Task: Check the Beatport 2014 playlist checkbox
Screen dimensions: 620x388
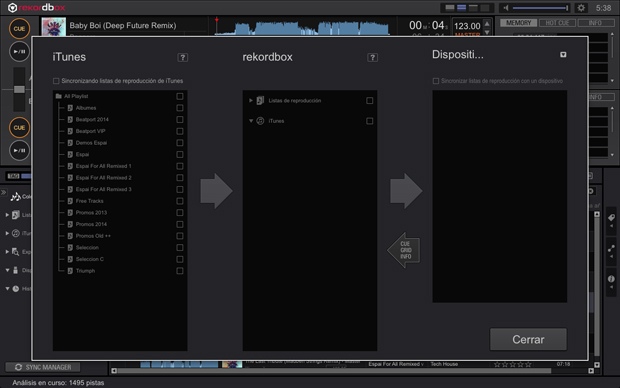Action: pyautogui.click(x=180, y=119)
